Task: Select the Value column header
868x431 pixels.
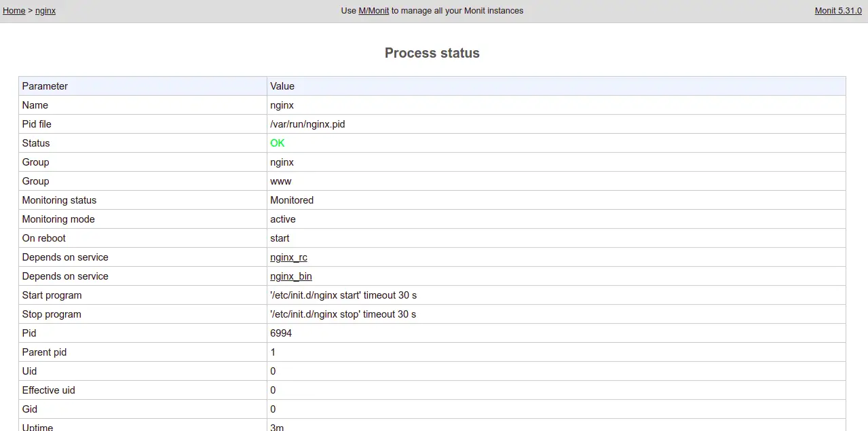Action: coord(282,86)
